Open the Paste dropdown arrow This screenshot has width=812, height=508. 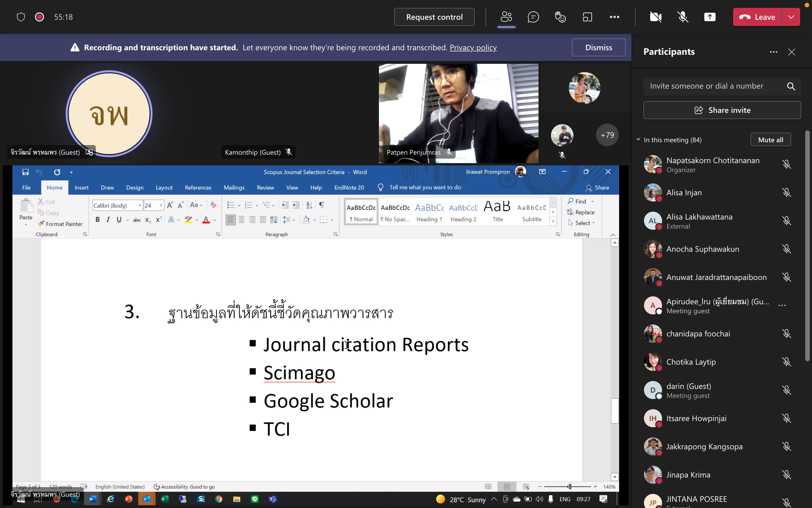(26, 224)
